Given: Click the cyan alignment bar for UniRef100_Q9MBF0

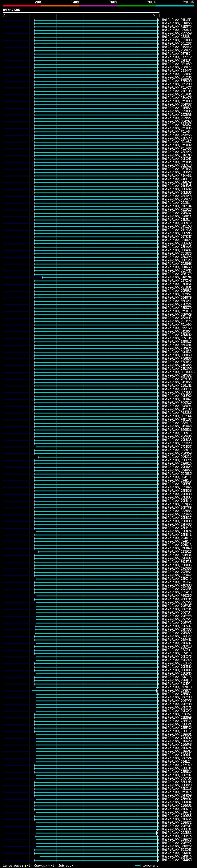Looking at the screenshot, I should tap(99, 856).
